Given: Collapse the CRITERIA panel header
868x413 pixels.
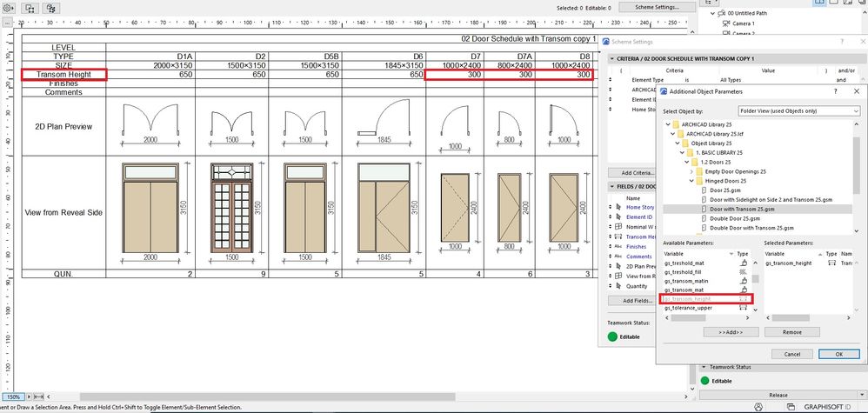Looking at the screenshot, I should click(611, 57).
